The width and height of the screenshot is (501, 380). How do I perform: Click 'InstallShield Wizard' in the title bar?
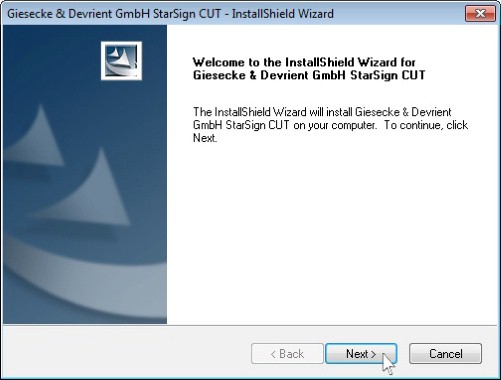[283, 14]
